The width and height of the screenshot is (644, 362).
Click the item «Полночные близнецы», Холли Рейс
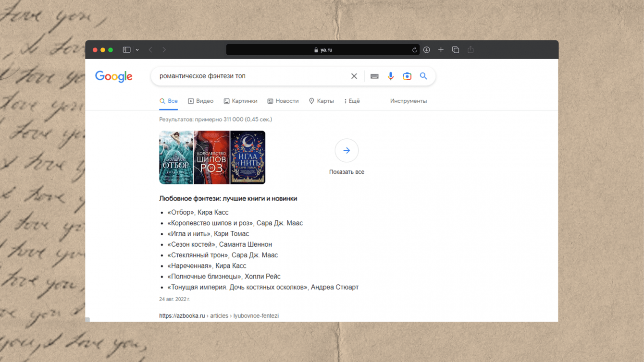click(224, 277)
